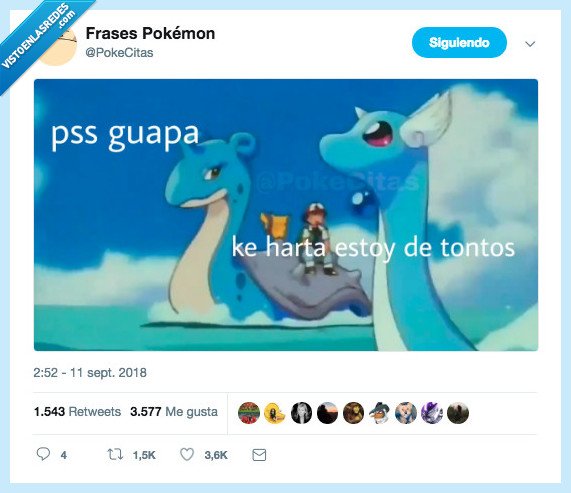This screenshot has height=493, width=571.
Task: Click the retweet arrows icon
Action: 115,454
